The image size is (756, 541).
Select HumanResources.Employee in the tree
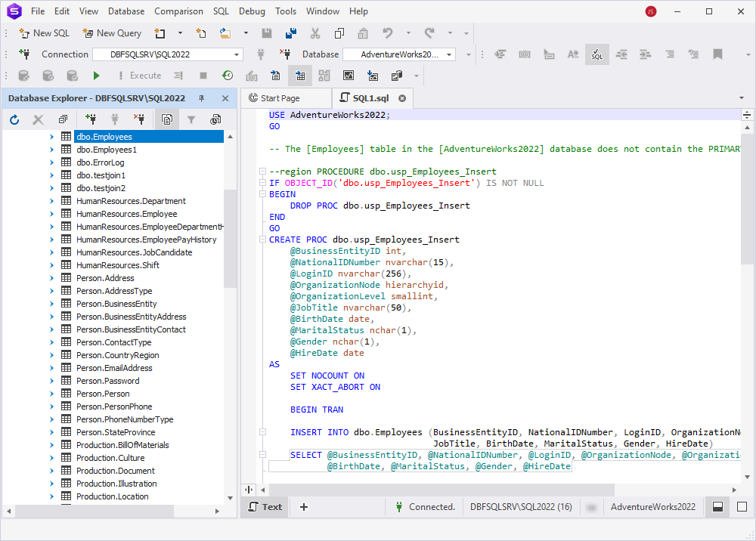tap(127, 214)
